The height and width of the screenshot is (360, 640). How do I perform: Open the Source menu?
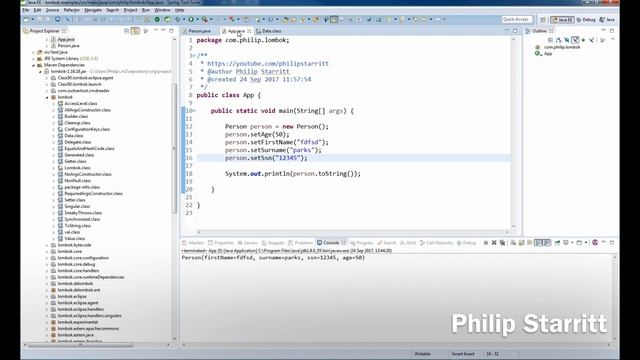point(52,10)
